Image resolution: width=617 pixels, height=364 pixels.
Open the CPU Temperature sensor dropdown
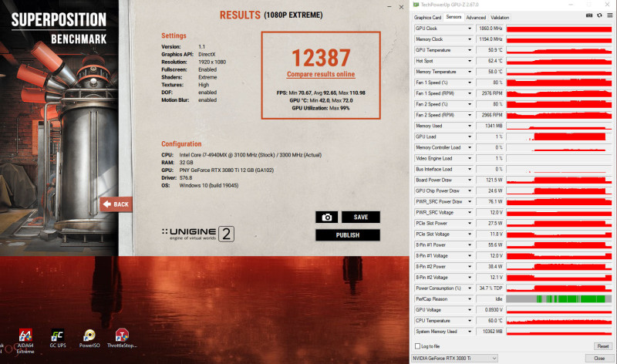tap(470, 321)
